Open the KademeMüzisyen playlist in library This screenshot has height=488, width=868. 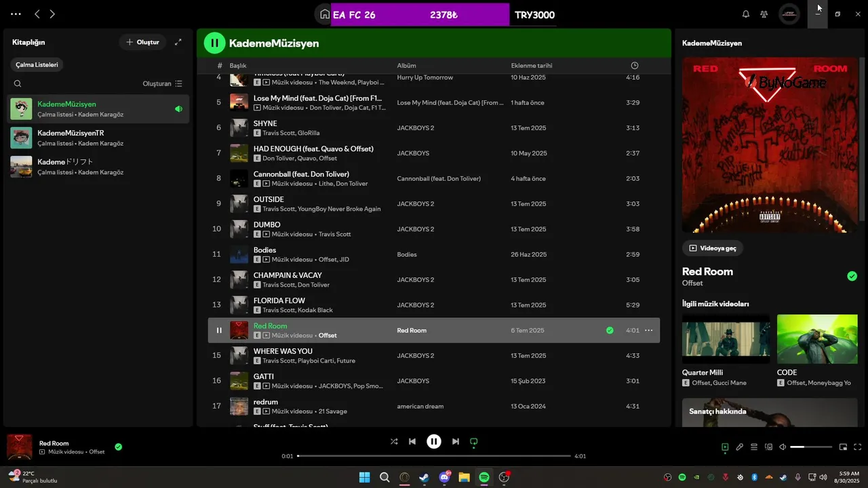click(98, 109)
